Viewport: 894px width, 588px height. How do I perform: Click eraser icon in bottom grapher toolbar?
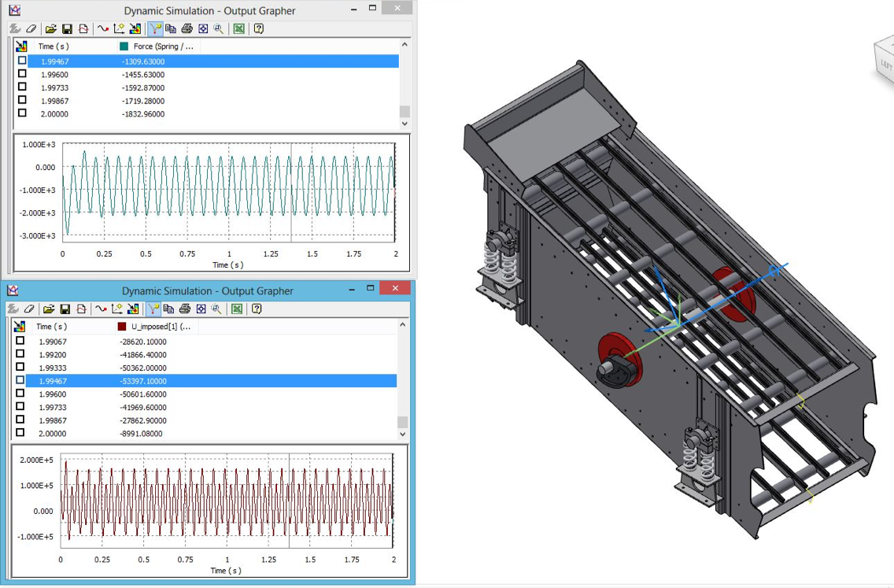tap(29, 309)
